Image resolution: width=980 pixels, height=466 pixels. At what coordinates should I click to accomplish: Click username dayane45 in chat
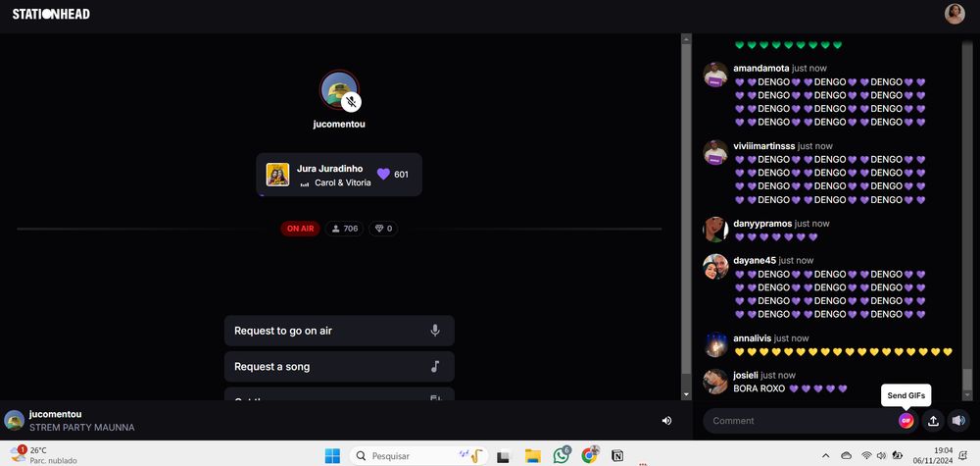[x=755, y=260]
